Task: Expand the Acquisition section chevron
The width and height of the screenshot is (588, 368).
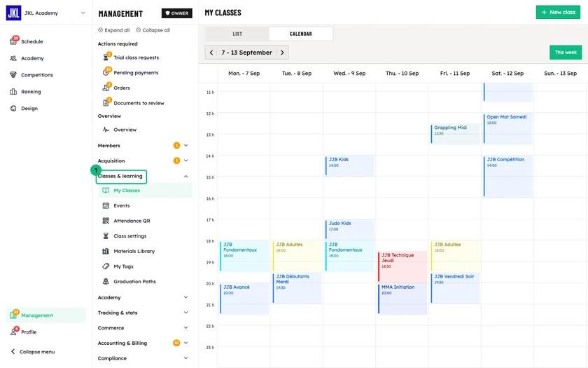Action: 185,161
